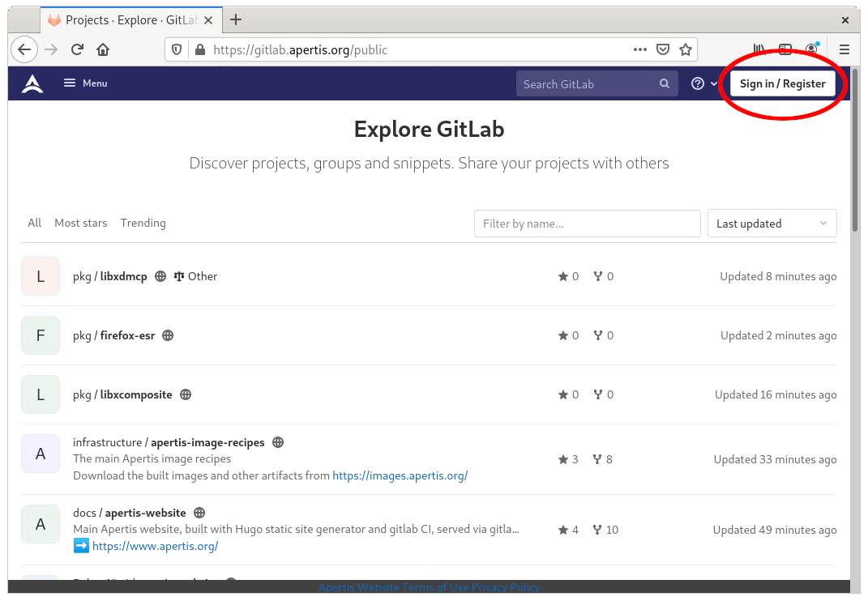Focus the Search GitLab field
The width and height of the screenshot is (868, 601).
pyautogui.click(x=596, y=83)
